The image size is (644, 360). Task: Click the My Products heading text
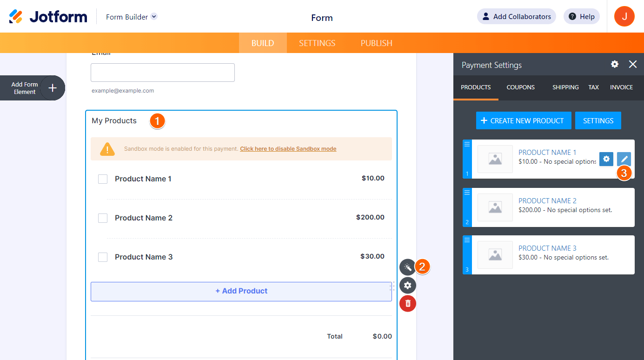click(x=114, y=120)
